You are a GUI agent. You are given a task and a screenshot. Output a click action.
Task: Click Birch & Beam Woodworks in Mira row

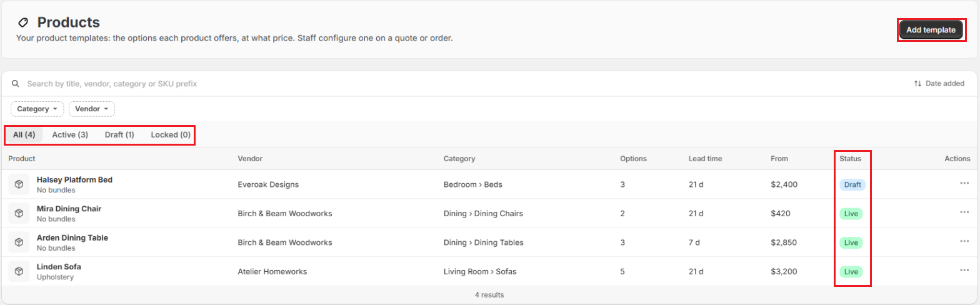[285, 213]
